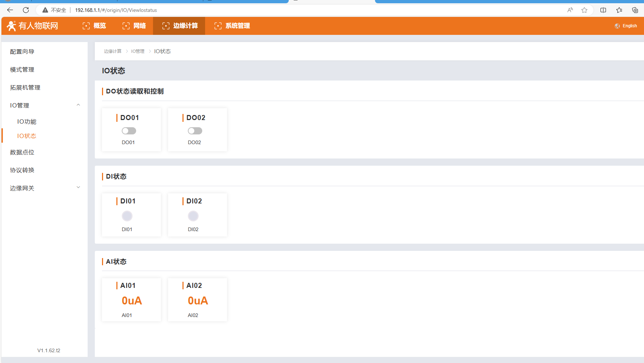The height and width of the screenshot is (363, 644).
Task: Click the IO状态 breadcrumb entry
Action: tap(162, 51)
